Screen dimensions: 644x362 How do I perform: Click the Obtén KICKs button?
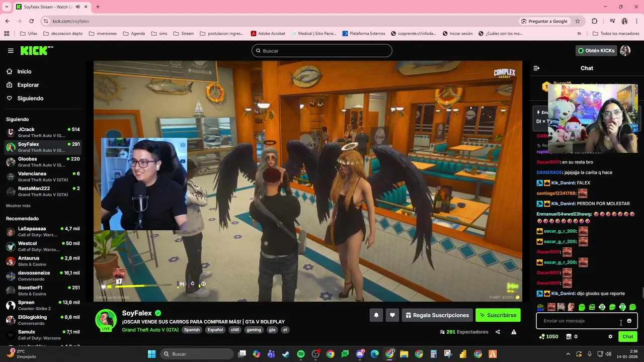point(596,51)
